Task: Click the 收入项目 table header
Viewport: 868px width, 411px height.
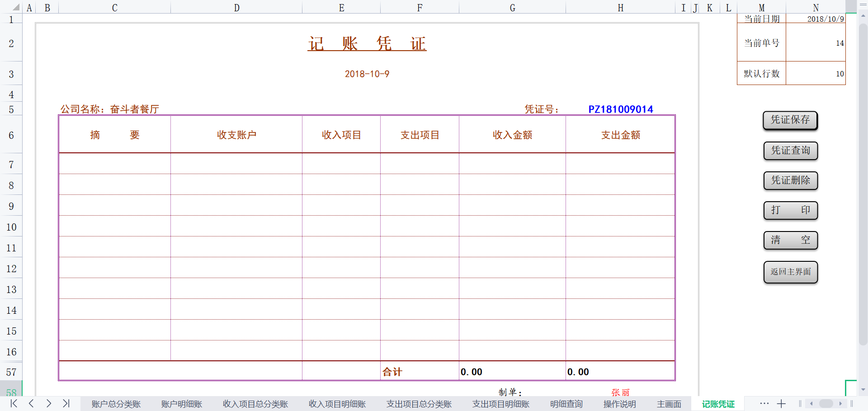Action: tap(341, 135)
